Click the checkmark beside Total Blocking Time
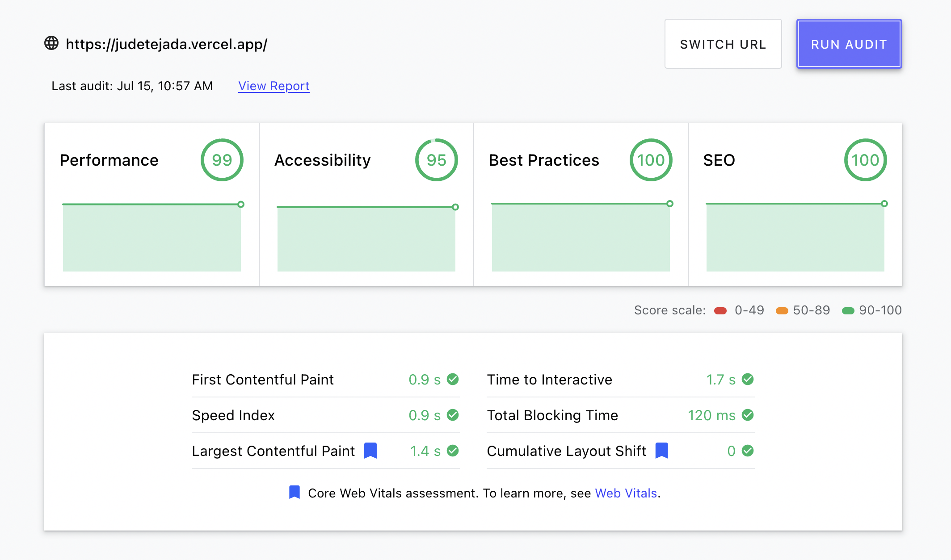 (x=748, y=415)
